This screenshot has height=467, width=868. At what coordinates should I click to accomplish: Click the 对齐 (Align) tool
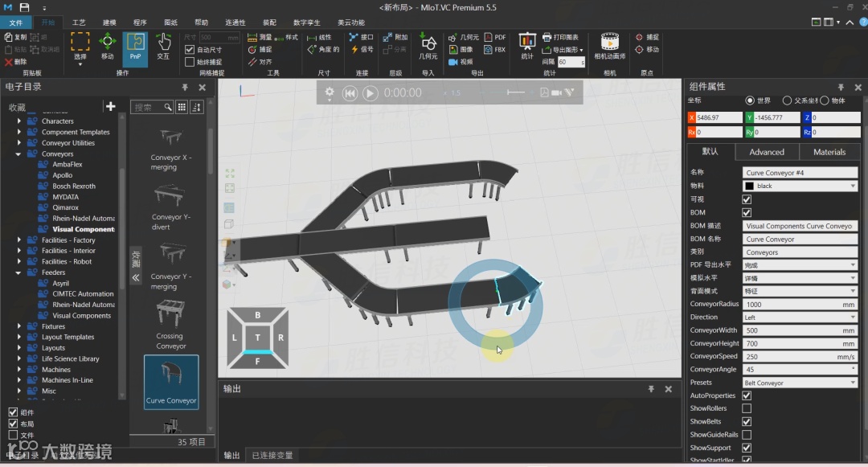[x=259, y=61]
